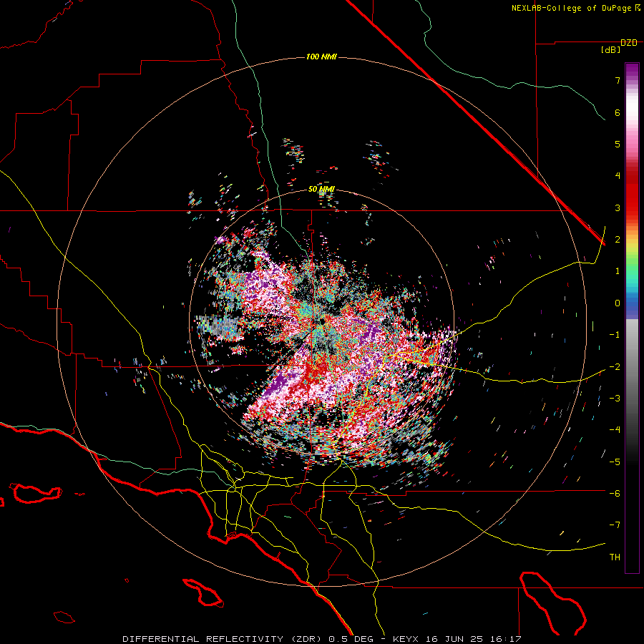Screen dimensions: 644x644
Task: Click the positive 7 dB scale label
Action: click(x=618, y=80)
